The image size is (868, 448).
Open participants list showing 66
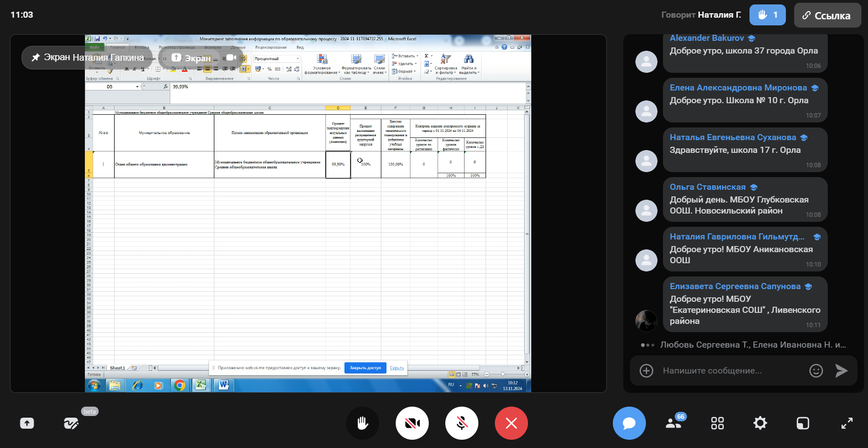[673, 423]
